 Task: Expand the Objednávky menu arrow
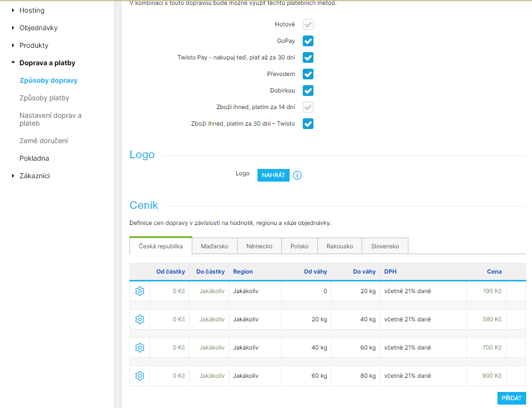point(13,28)
